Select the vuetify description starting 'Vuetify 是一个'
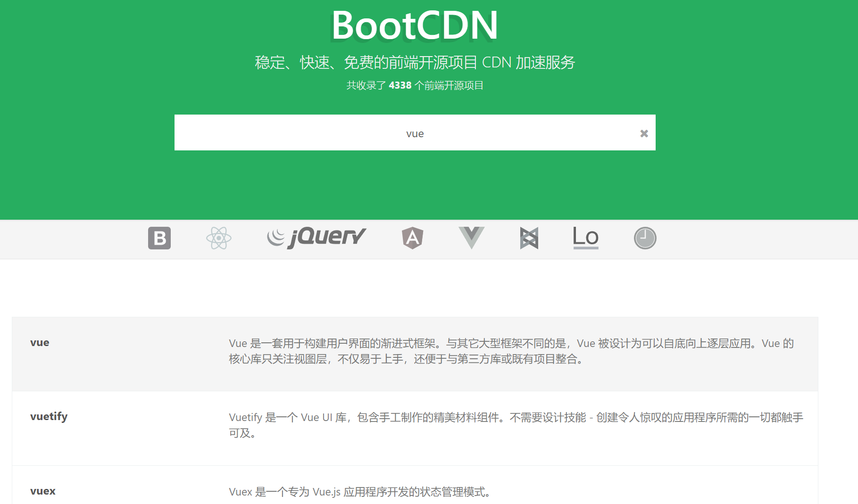The height and width of the screenshot is (504, 858). (516, 425)
